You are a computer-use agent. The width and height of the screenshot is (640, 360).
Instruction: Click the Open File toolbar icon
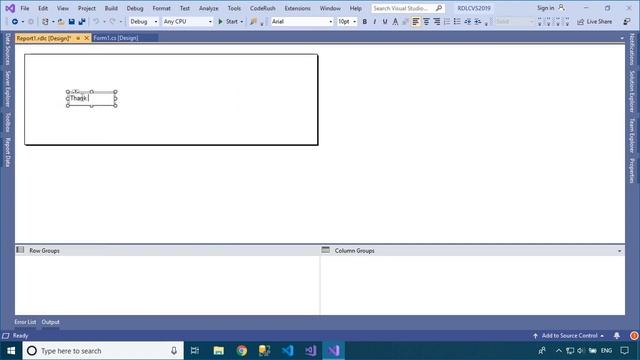[61, 22]
